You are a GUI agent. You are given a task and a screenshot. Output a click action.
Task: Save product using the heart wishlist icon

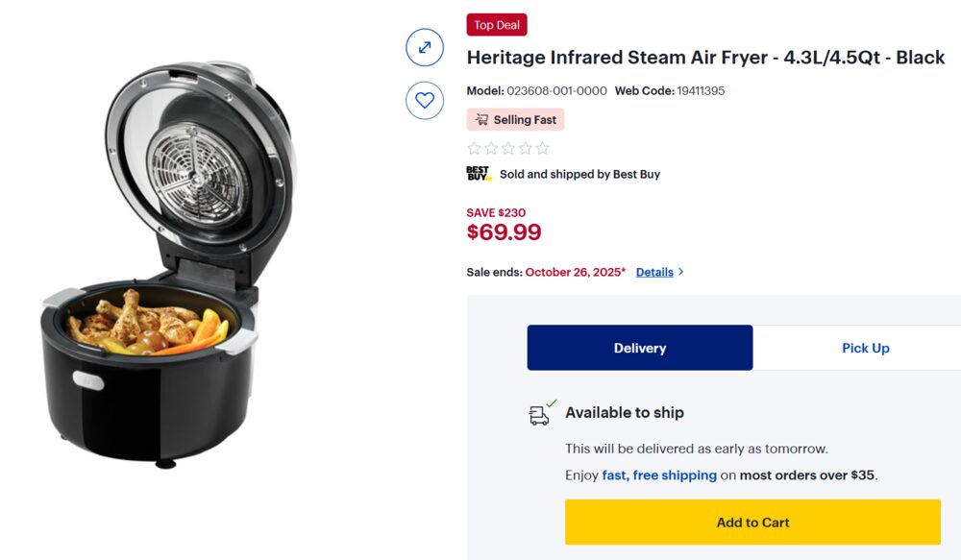coord(424,100)
